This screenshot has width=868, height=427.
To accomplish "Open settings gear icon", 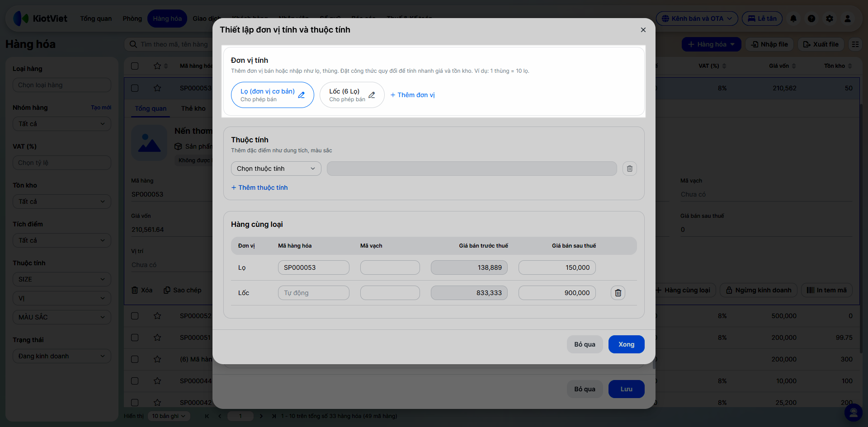I will (830, 19).
